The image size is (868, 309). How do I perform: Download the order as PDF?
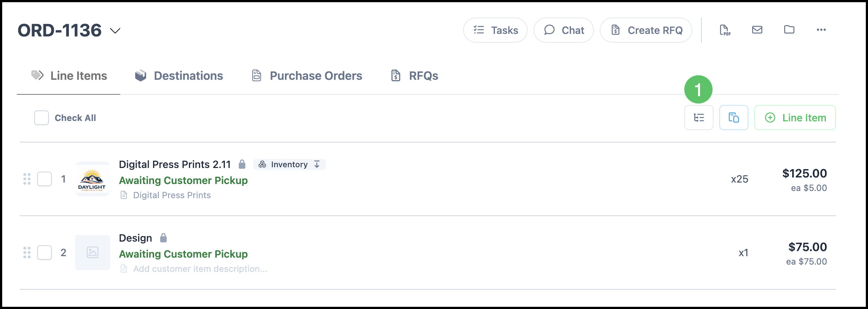point(725,30)
